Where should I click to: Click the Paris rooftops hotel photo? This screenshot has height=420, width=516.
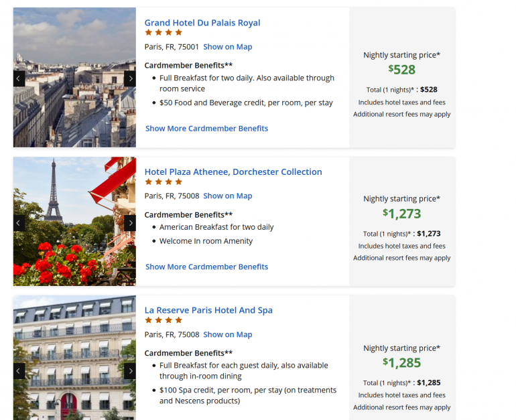pos(74,100)
